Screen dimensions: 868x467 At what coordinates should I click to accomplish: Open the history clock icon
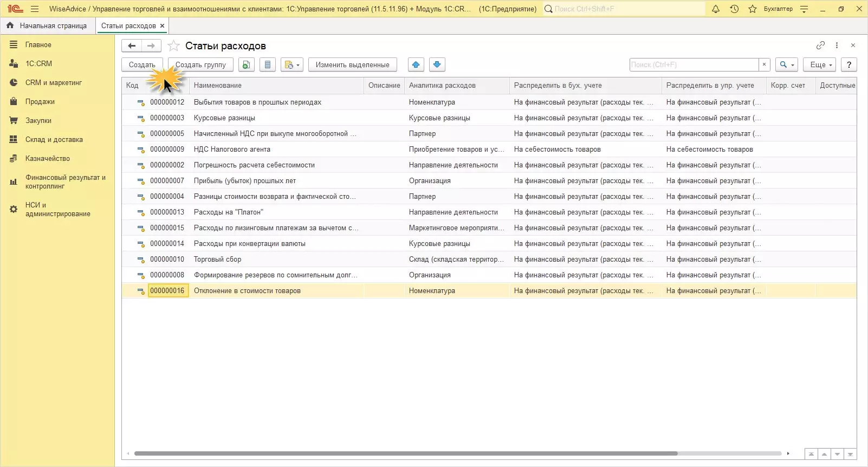tap(734, 9)
